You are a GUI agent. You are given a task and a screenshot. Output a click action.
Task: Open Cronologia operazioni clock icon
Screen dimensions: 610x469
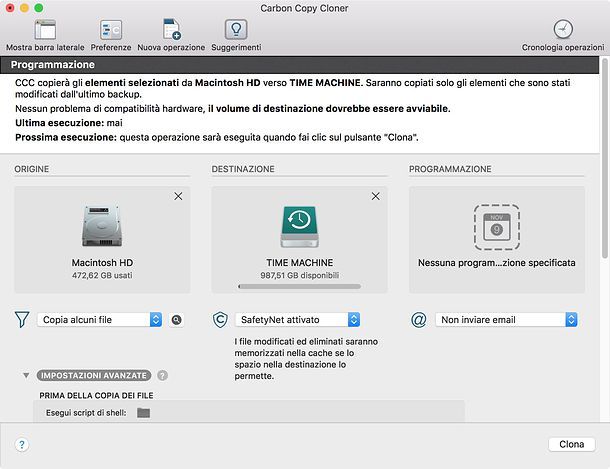pyautogui.click(x=563, y=30)
